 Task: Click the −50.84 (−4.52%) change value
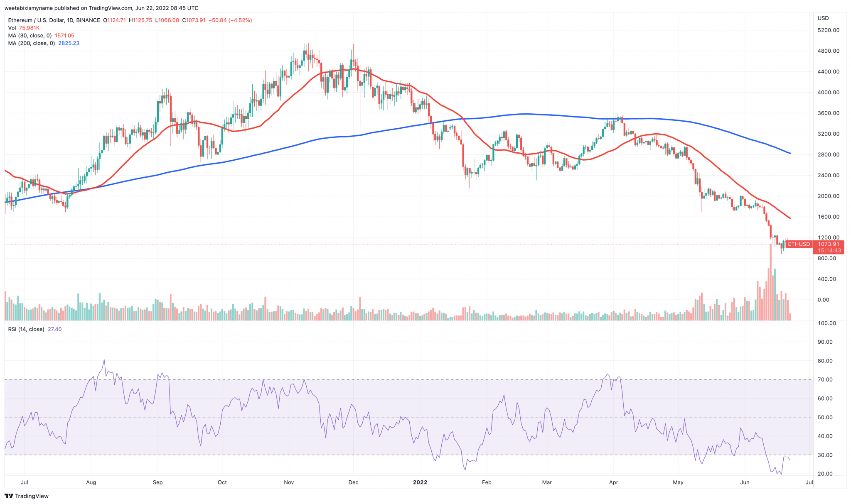(230, 20)
